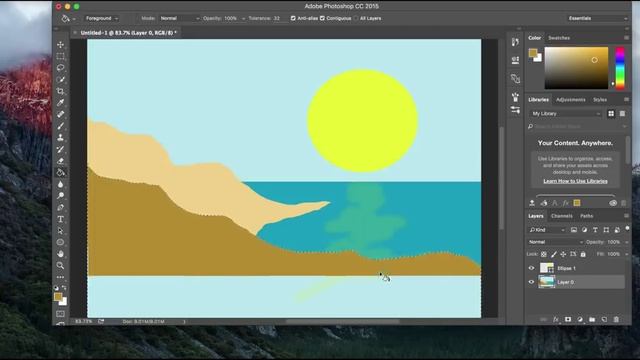Select the Hand tool
Image resolution: width=640 pixels, height=360 pixels.
point(60,254)
